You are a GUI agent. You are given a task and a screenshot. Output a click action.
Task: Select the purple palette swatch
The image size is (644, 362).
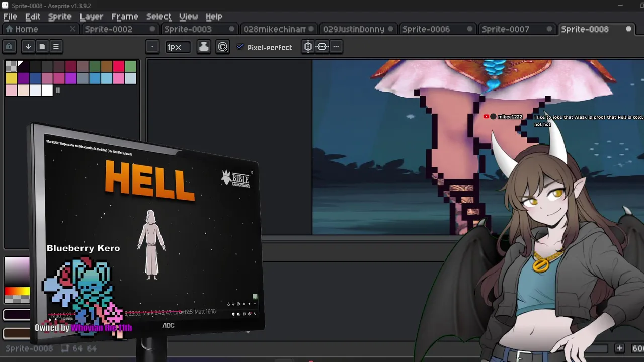[23, 78]
